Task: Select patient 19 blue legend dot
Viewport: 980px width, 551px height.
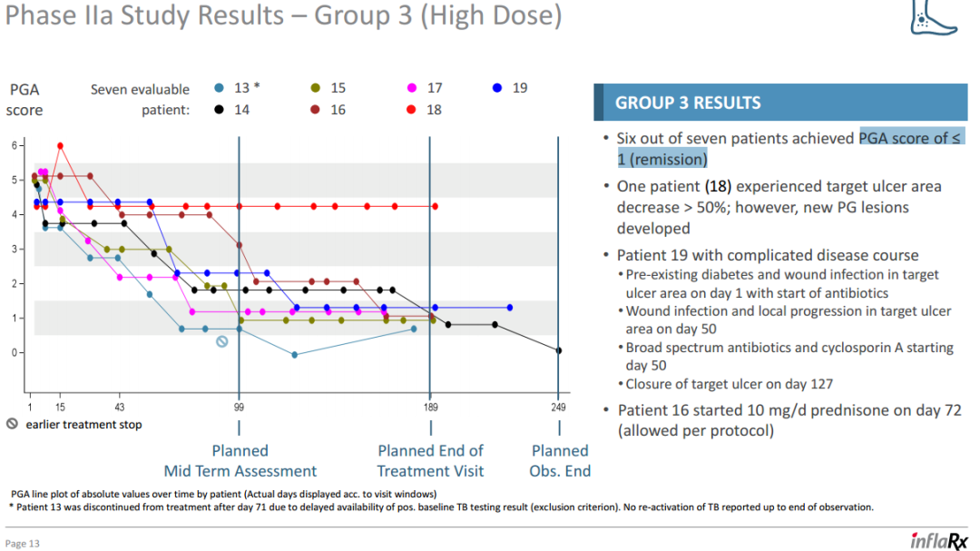Action: coord(497,88)
